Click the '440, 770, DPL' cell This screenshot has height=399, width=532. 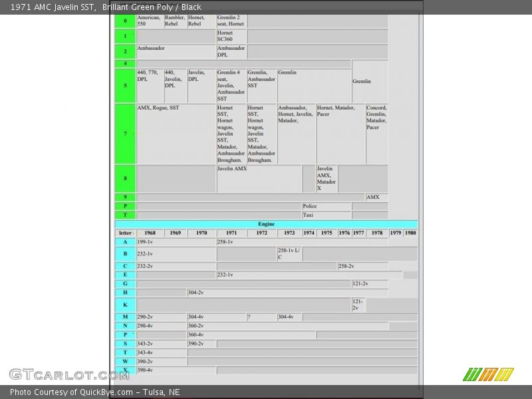tap(150, 86)
